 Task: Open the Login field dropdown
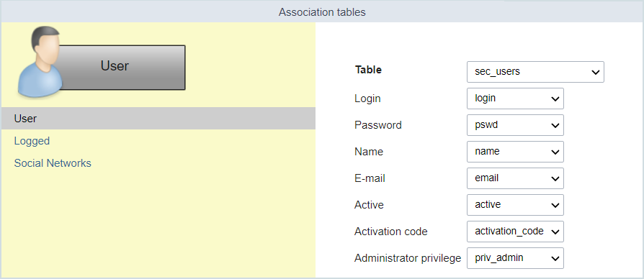tap(515, 99)
